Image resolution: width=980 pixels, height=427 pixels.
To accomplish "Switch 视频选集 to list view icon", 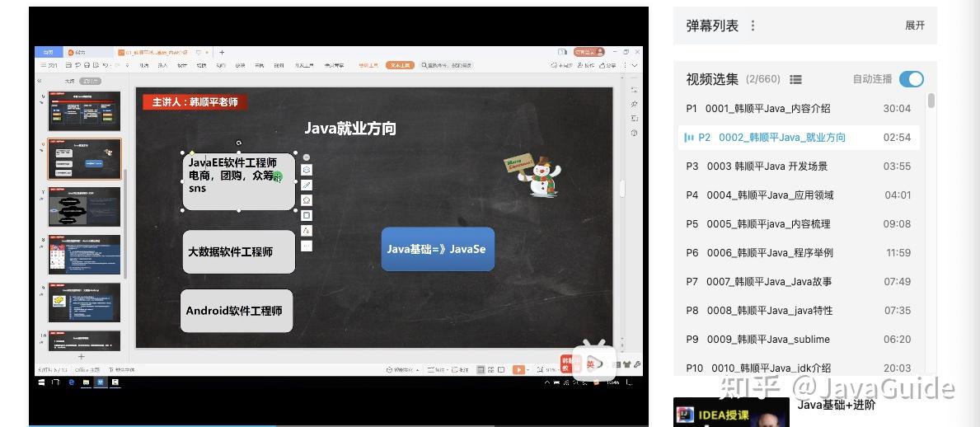I will 795,79.
